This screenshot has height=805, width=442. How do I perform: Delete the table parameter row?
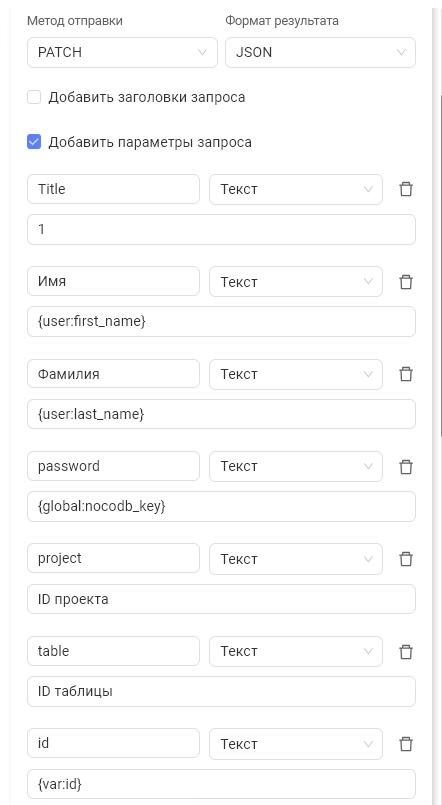point(406,651)
